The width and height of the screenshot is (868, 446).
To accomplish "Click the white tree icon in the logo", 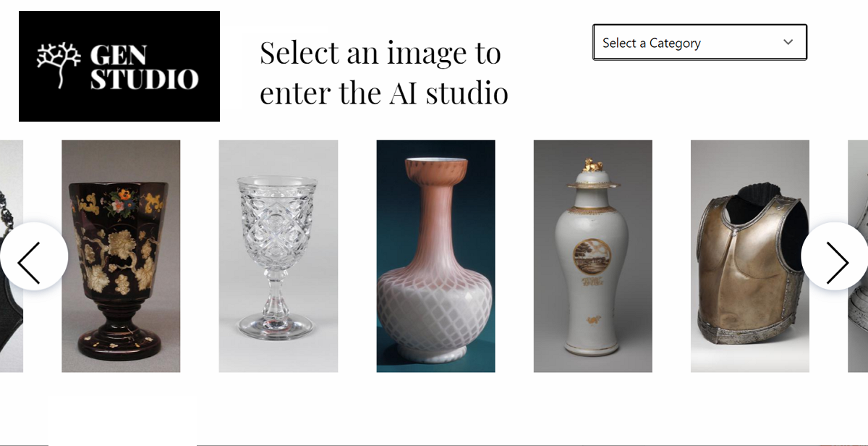I will tap(59, 66).
